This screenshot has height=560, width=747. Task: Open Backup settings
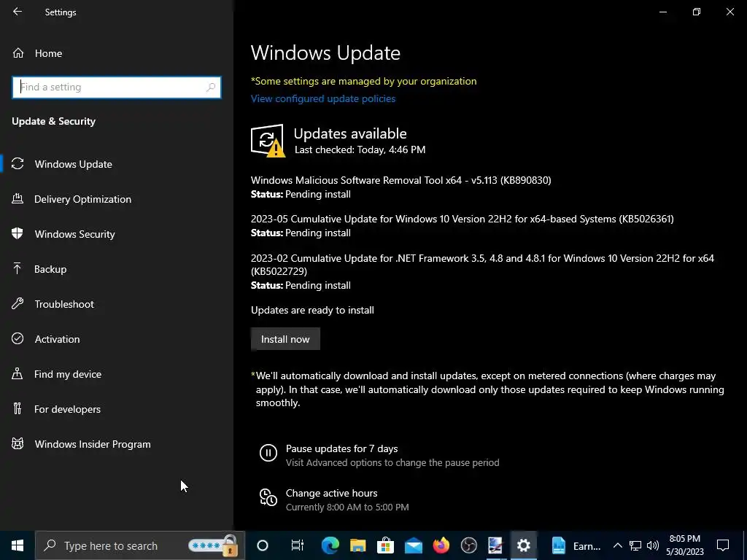coord(117,269)
